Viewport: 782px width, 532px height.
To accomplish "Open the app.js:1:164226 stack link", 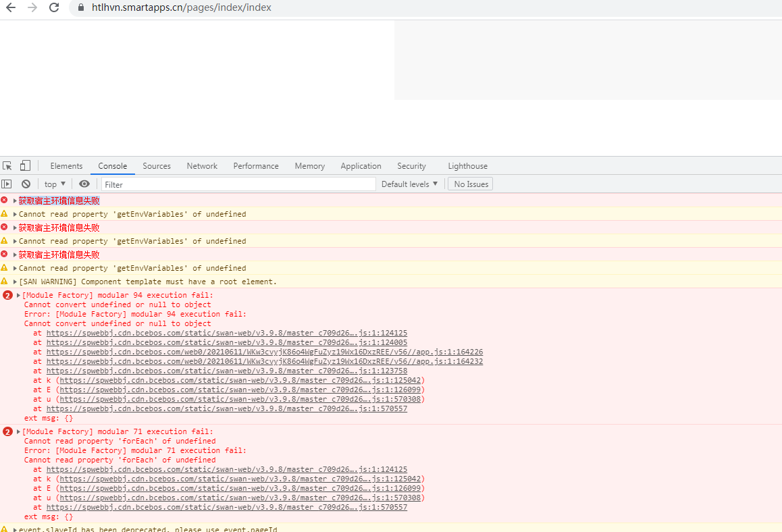I will (265, 352).
